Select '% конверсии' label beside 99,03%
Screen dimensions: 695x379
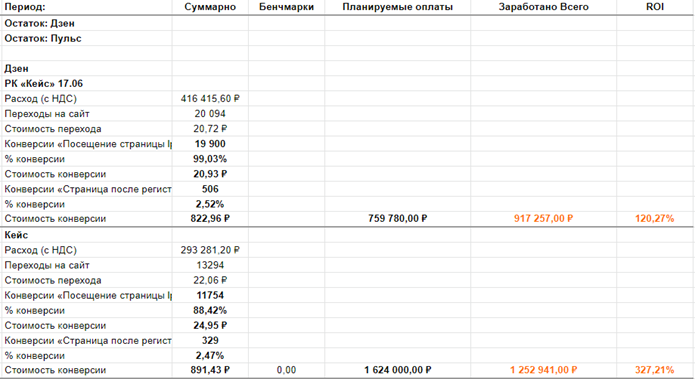pos(35,159)
